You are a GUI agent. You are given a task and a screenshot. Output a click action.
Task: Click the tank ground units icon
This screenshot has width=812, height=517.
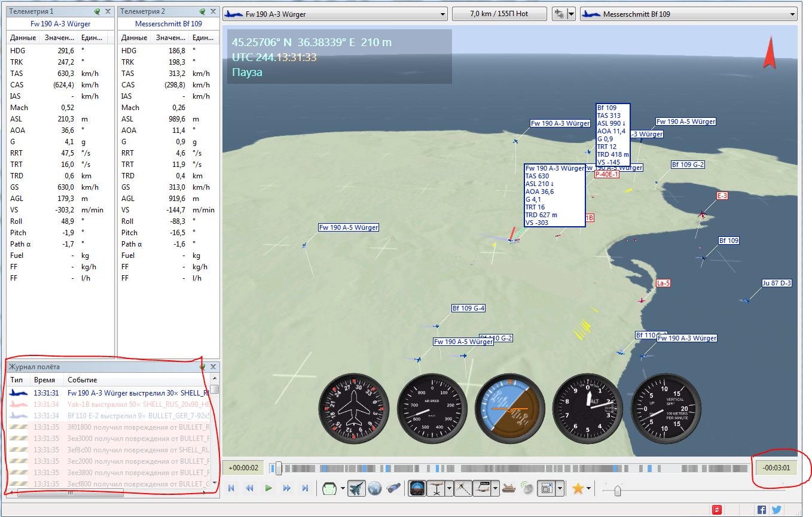(x=509, y=488)
